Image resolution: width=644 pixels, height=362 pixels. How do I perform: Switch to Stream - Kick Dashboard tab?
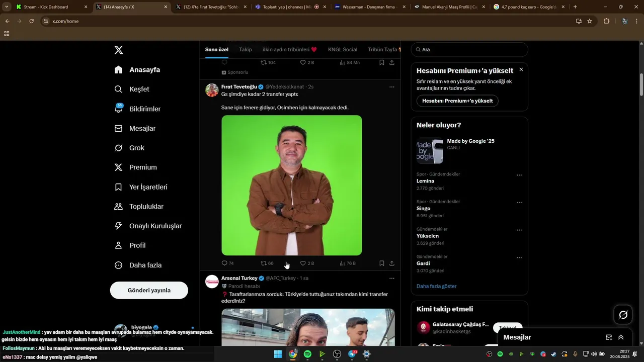click(x=51, y=7)
